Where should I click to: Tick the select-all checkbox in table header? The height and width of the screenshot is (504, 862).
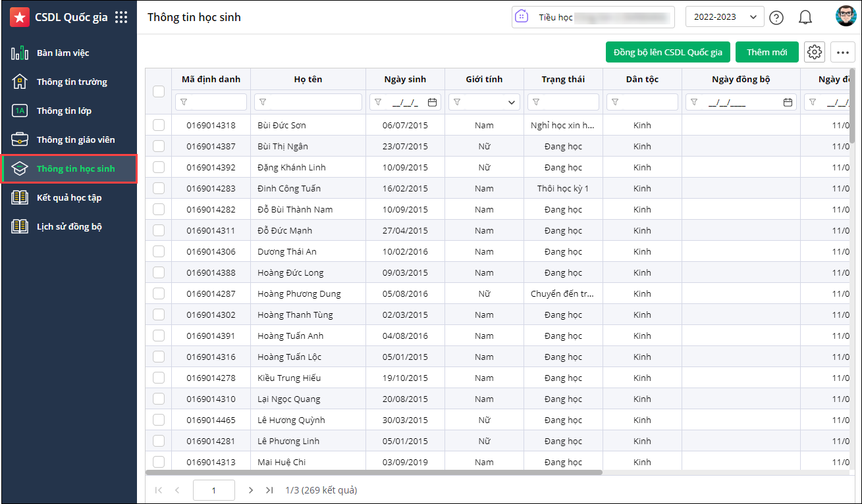159,91
